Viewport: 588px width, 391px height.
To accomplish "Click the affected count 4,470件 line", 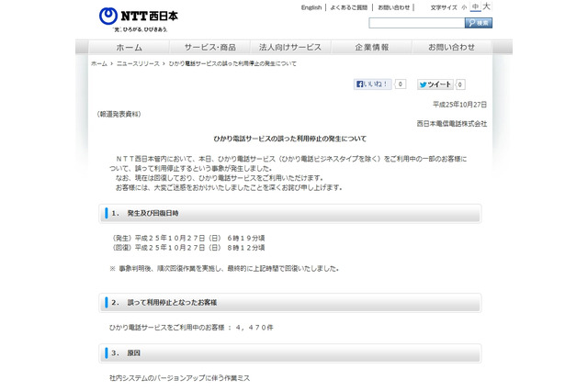I will click(191, 328).
